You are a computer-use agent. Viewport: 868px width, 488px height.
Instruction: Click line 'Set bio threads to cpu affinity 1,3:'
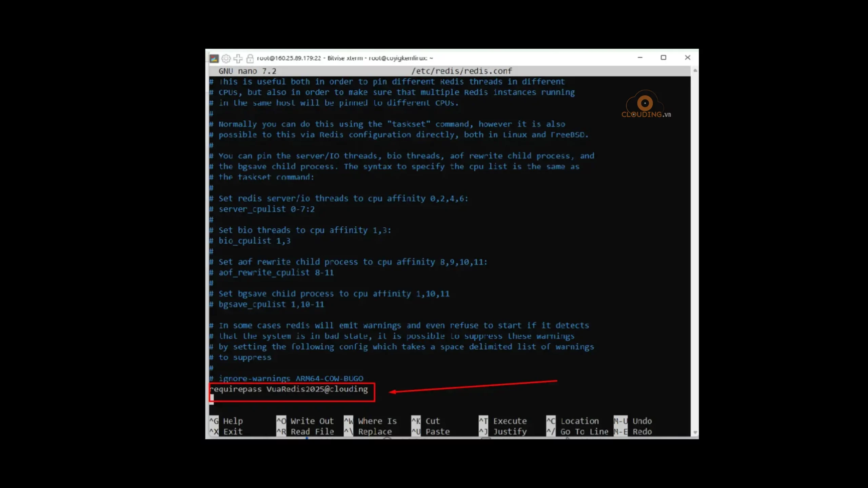(300, 230)
